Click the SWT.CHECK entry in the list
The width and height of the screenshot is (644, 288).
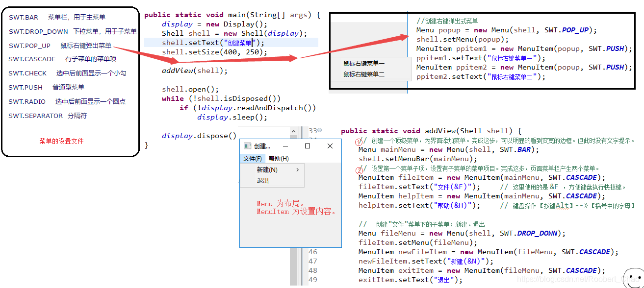[67, 73]
